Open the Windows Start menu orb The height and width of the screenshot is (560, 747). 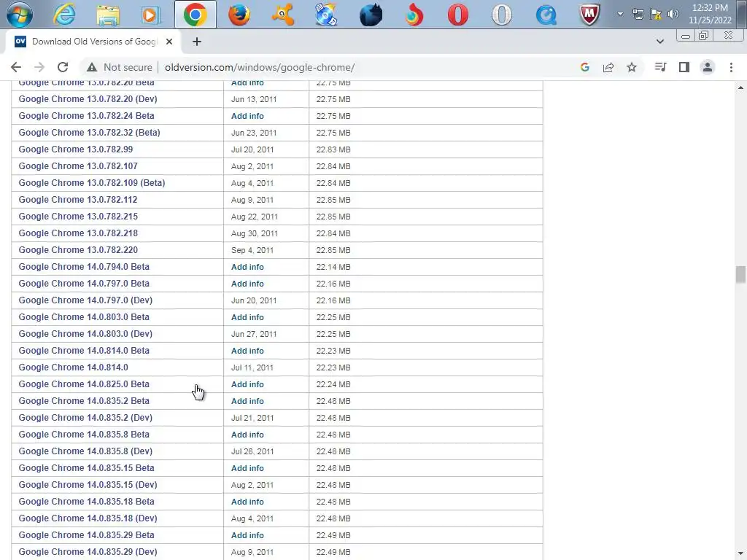(x=20, y=15)
